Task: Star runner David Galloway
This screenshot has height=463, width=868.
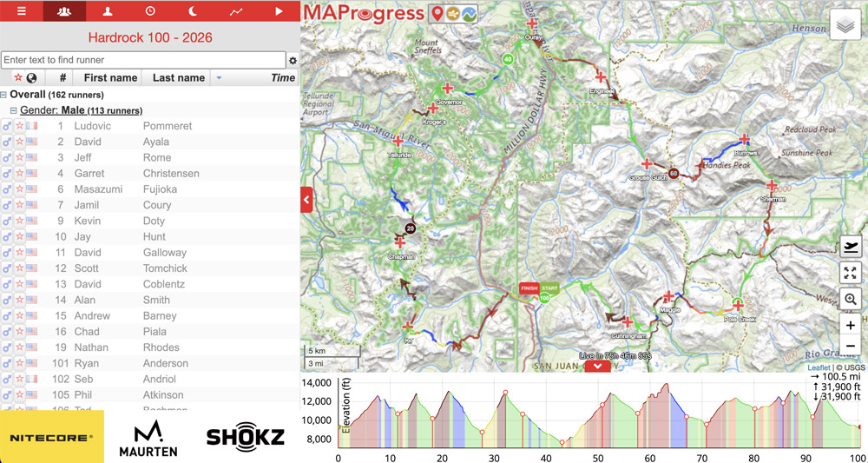Action: 19,253
